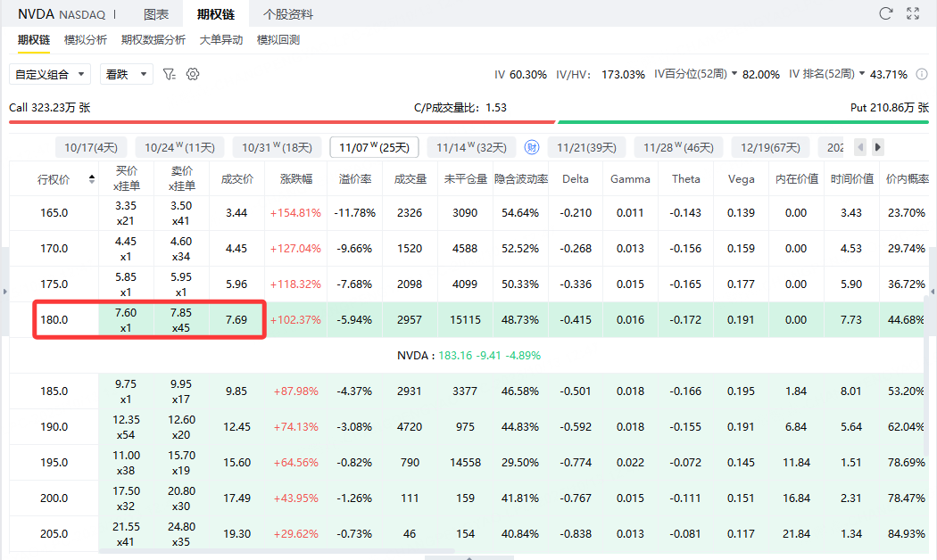This screenshot has width=937, height=560.
Task: Select expiry 11/21(39天)
Action: click(x=587, y=147)
